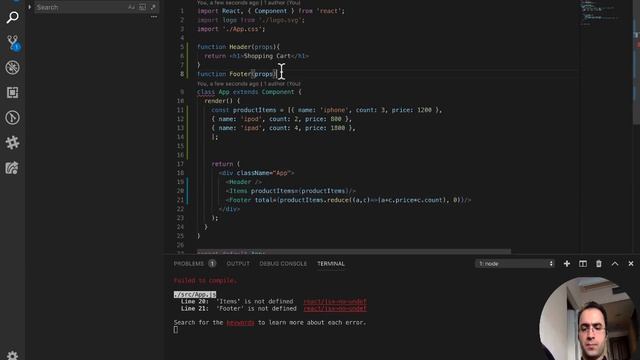Open react/jsx-no-undef link for Line 21
The image size is (640, 360).
point(335,309)
